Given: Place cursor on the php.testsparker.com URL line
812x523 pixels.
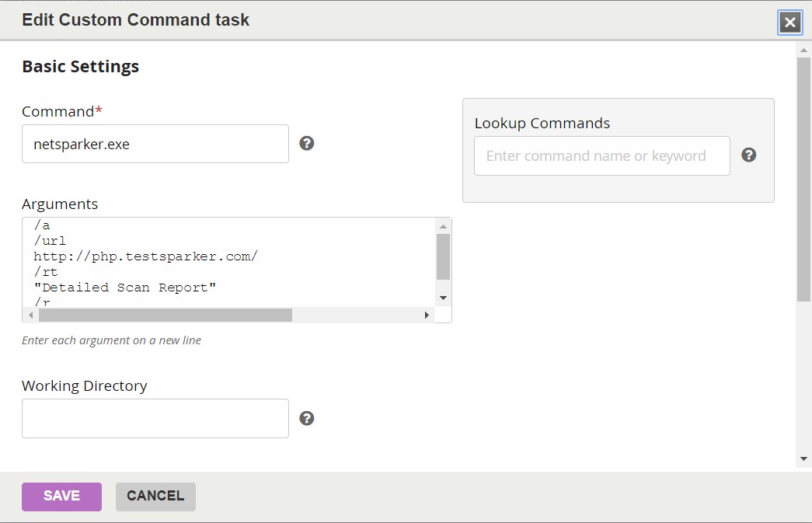Looking at the screenshot, I should tap(145, 256).
